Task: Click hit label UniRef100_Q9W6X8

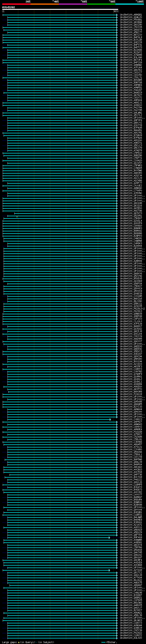Action: point(131,314)
